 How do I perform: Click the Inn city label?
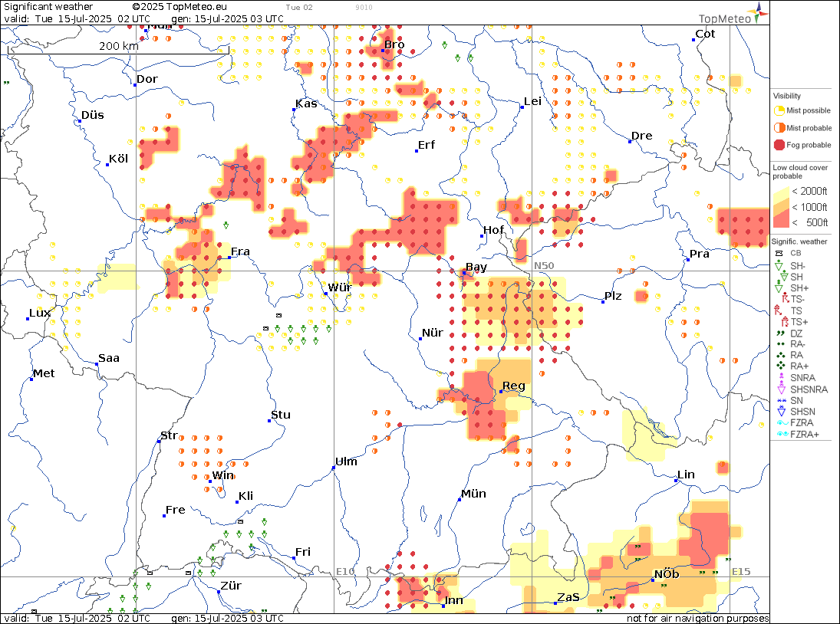point(453,600)
